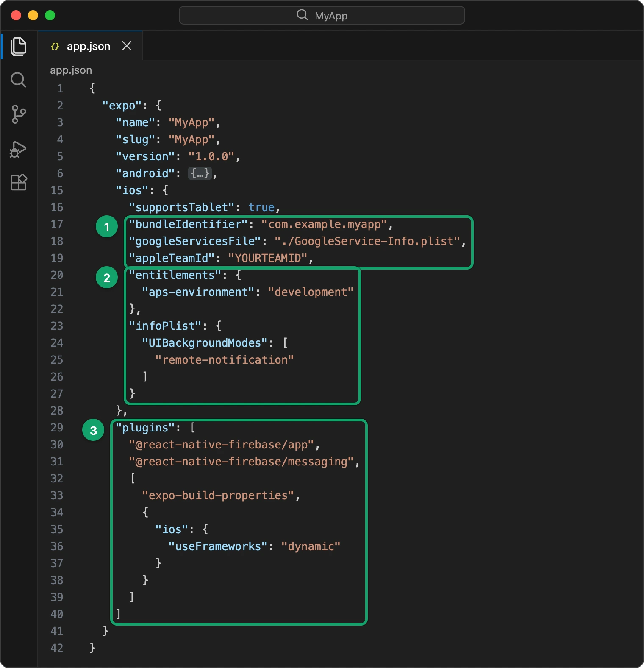Click the "android" key on line 6
The height and width of the screenshot is (668, 644).
pyautogui.click(x=145, y=173)
